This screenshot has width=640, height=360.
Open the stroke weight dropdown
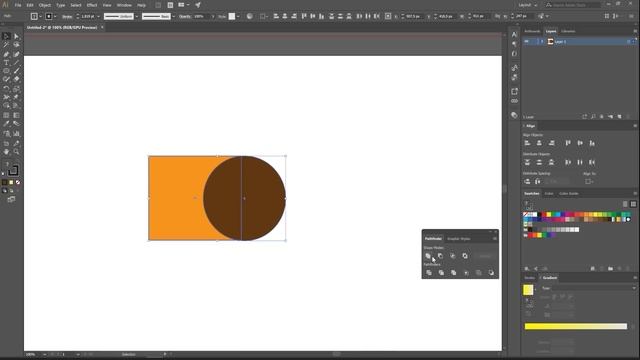[98, 16]
